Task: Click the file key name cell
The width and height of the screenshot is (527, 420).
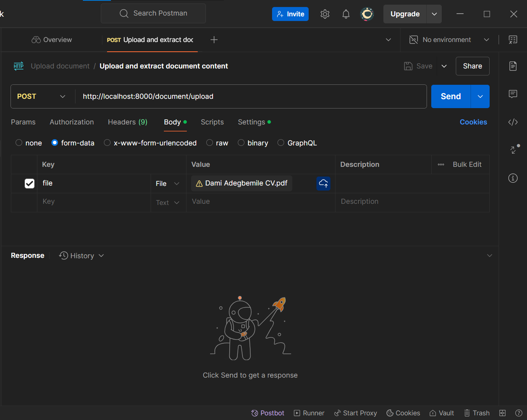Action: pyautogui.click(x=94, y=183)
